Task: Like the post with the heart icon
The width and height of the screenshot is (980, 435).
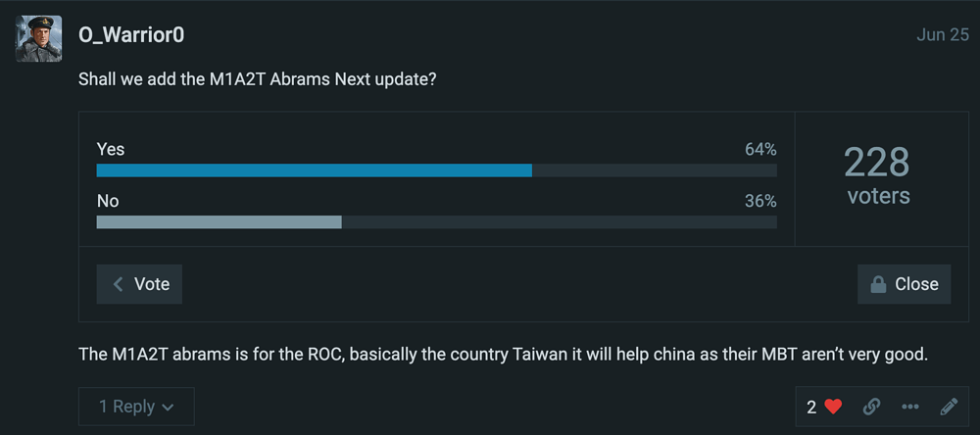Action: (834, 407)
